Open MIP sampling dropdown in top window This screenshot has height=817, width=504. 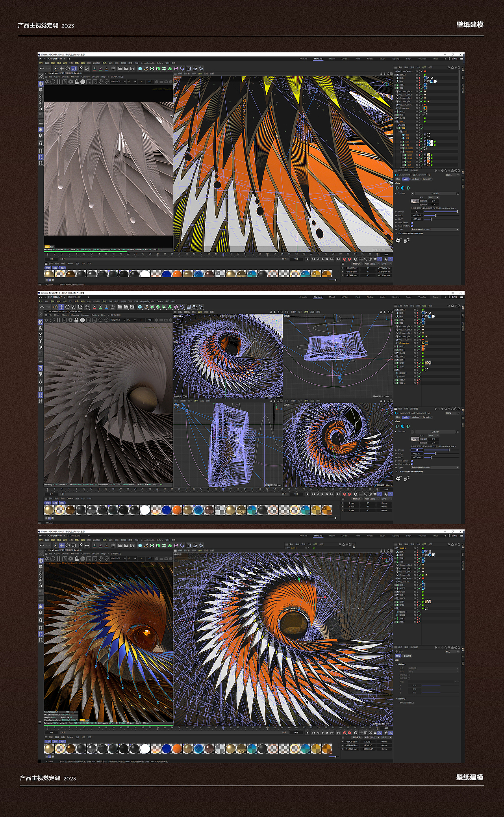[434, 197]
